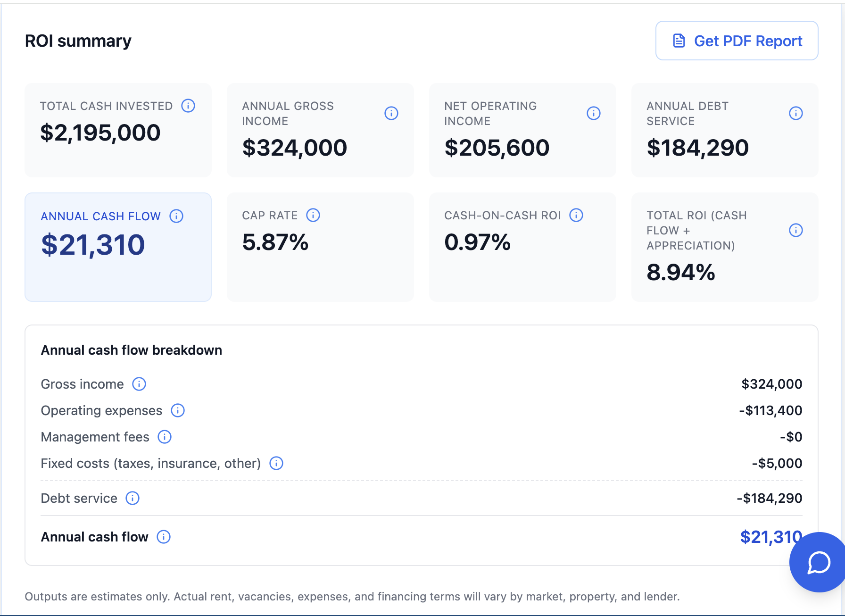Click the PDF document icon on report button
Image resolution: width=845 pixels, height=616 pixels.
pos(678,41)
